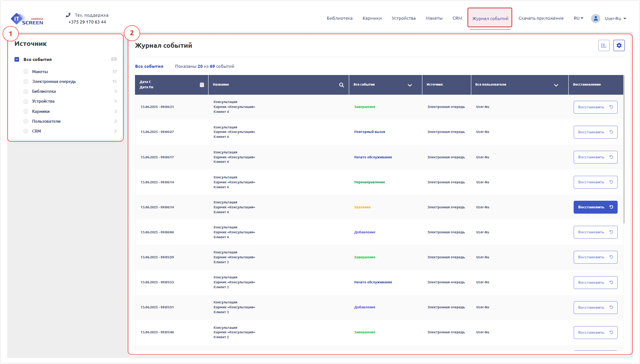Select the Электронная очередь radio button

coord(26,81)
